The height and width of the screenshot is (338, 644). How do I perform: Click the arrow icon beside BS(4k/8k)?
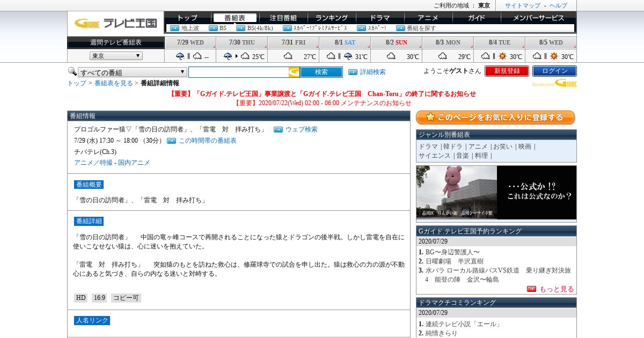point(240,28)
